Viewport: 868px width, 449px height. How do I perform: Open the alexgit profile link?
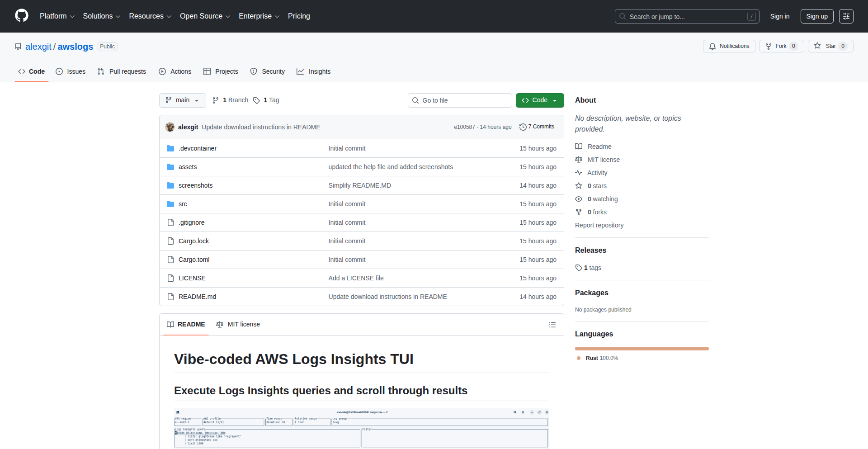38,47
